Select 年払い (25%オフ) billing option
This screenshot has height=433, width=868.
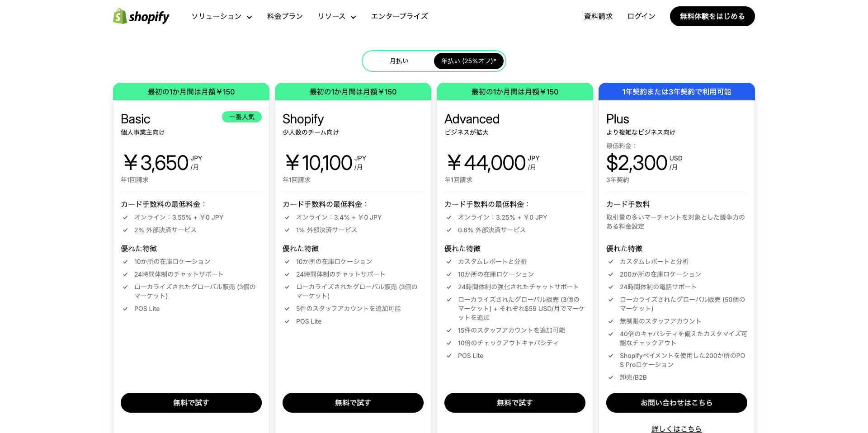pyautogui.click(x=469, y=61)
